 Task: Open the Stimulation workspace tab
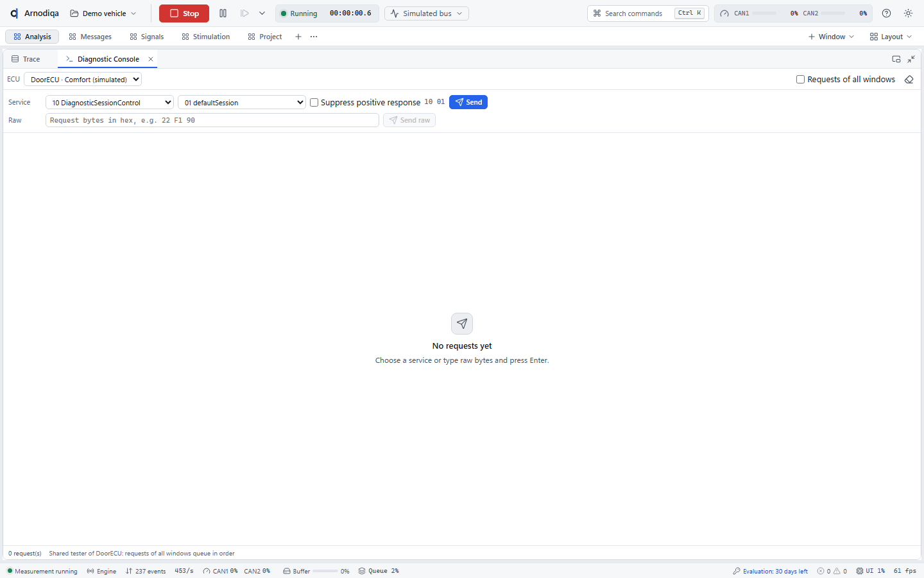coord(206,37)
